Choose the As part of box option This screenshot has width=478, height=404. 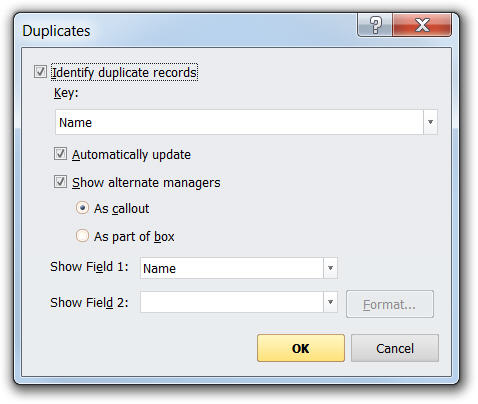[82, 236]
